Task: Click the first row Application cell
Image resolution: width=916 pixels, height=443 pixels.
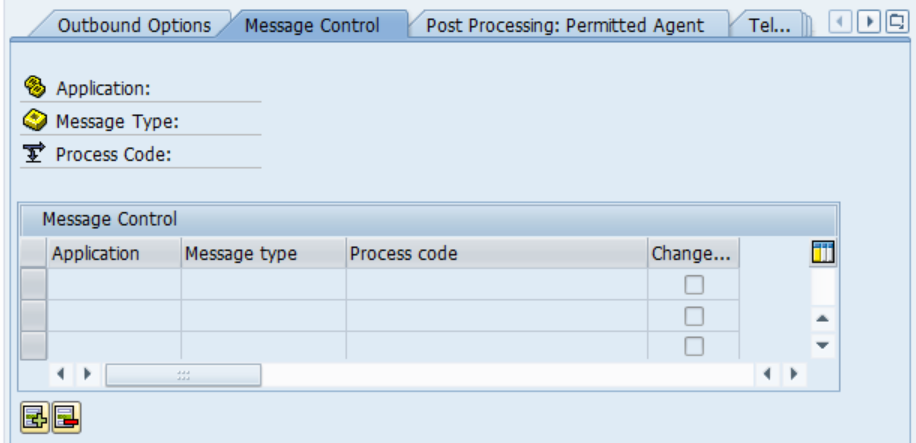Action: pos(115,285)
